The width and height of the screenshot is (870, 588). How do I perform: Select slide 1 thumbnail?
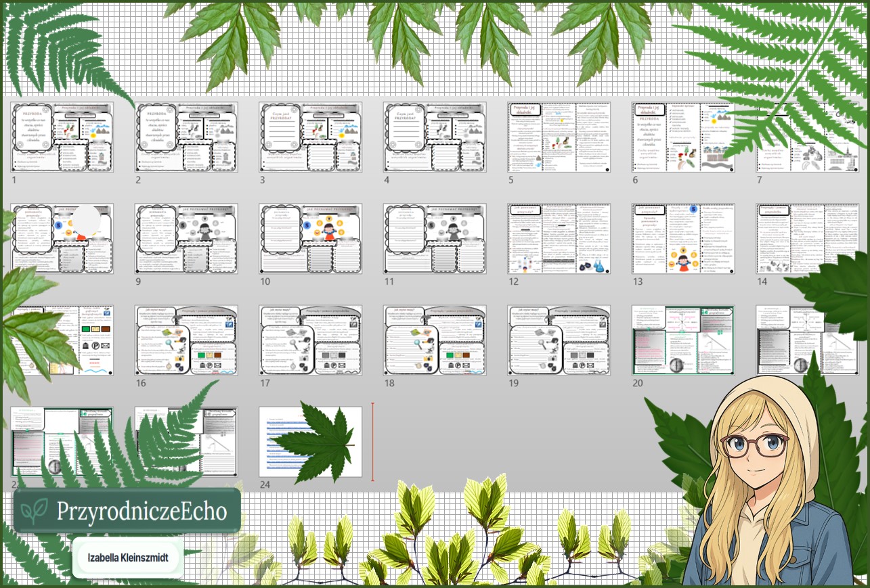[x=62, y=137]
